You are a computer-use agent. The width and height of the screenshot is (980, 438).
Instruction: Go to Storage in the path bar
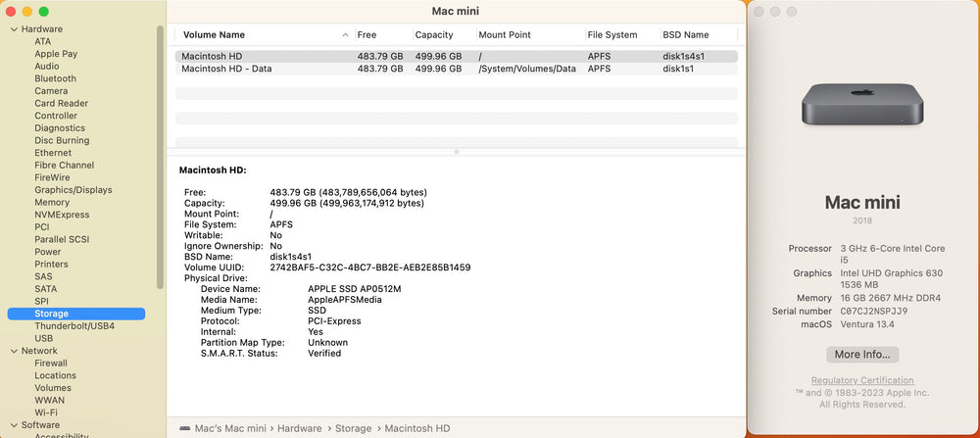click(353, 428)
